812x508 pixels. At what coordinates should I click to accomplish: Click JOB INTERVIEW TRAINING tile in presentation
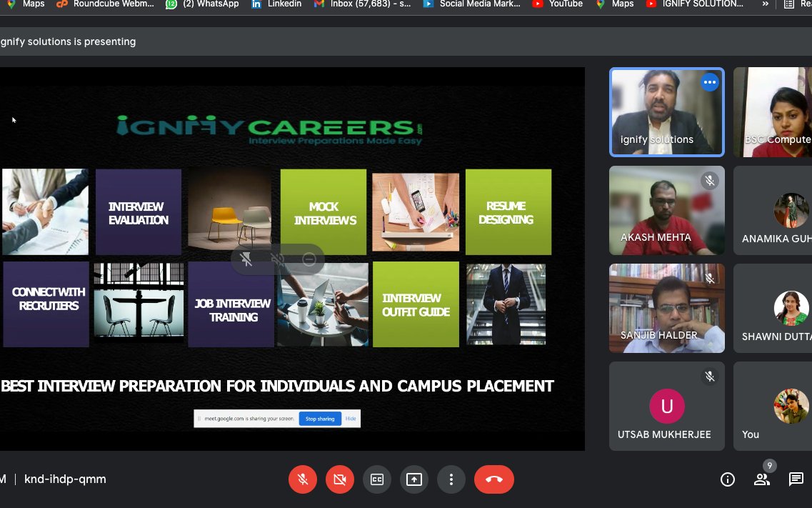[x=231, y=304]
